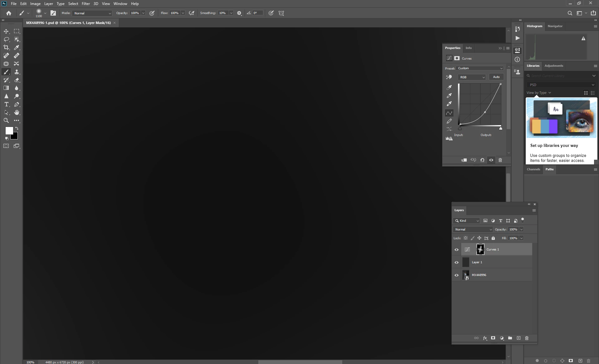Toggle visibility of MX4A8996 layer
Image resolution: width=599 pixels, height=364 pixels.
tap(457, 275)
